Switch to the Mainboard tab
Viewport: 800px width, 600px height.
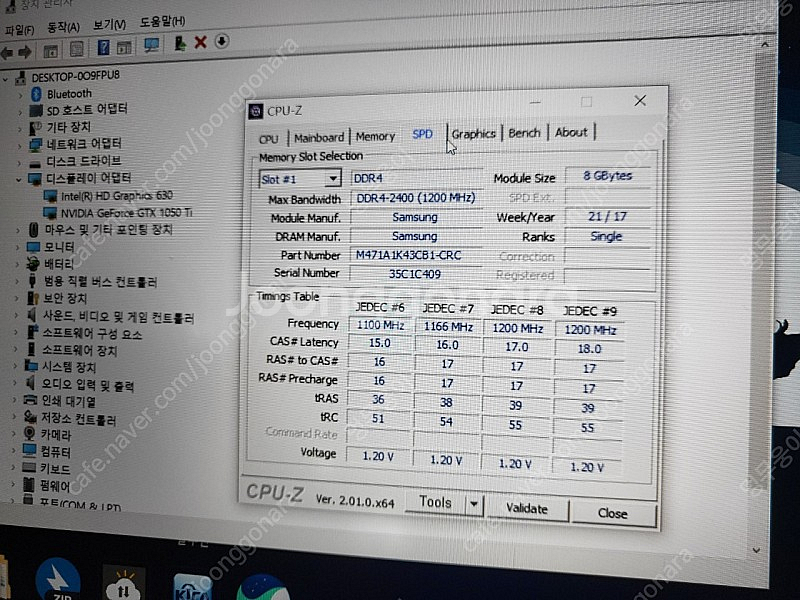pos(319,137)
